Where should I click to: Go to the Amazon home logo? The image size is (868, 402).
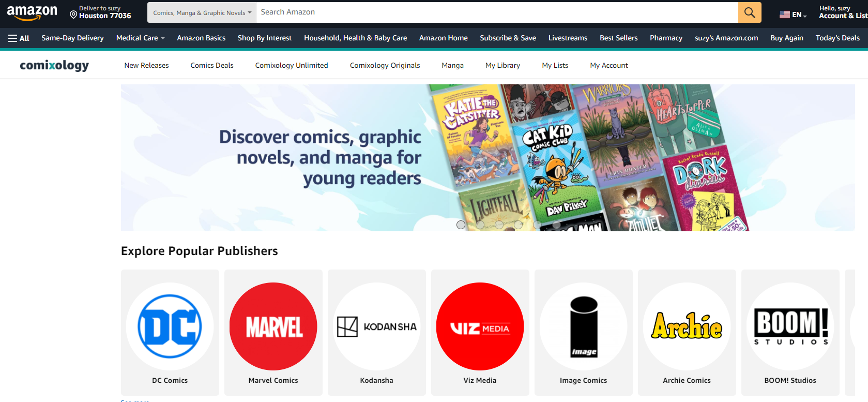point(32,12)
